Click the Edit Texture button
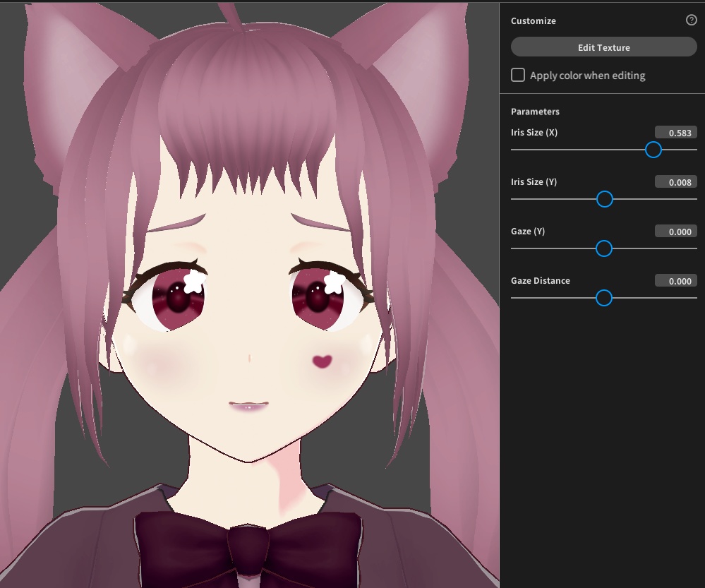The width and height of the screenshot is (705, 588). [x=603, y=47]
